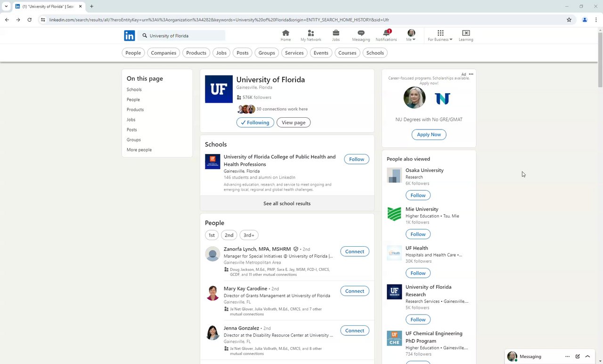The height and width of the screenshot is (364, 603).
Task: Click the UF Chemical Engineering CHE logo
Action: point(394,338)
